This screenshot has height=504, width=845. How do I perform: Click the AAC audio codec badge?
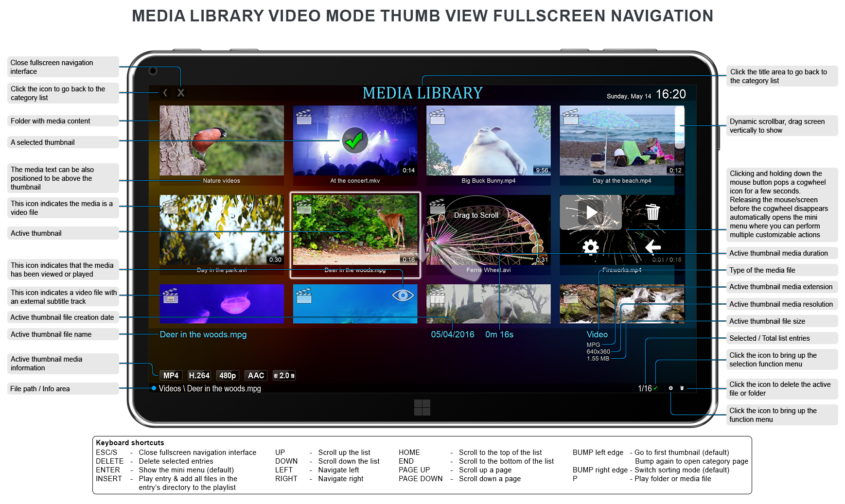255,375
